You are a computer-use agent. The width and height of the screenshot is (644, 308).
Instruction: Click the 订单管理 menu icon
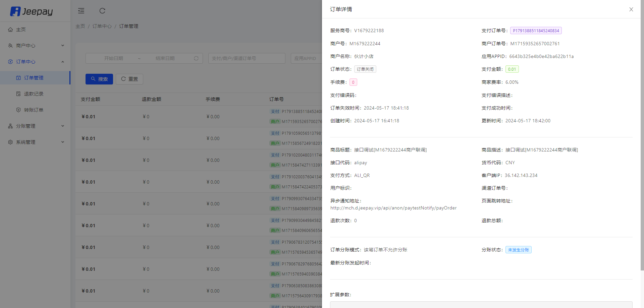point(18,78)
